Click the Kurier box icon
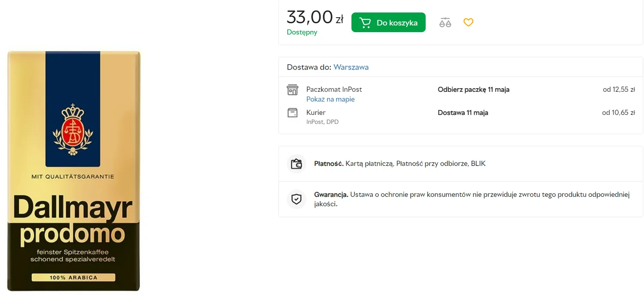The width and height of the screenshot is (644, 298). click(x=292, y=113)
